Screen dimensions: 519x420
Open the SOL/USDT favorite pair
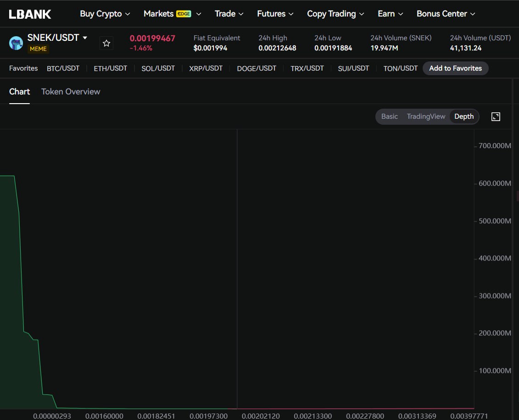point(158,68)
